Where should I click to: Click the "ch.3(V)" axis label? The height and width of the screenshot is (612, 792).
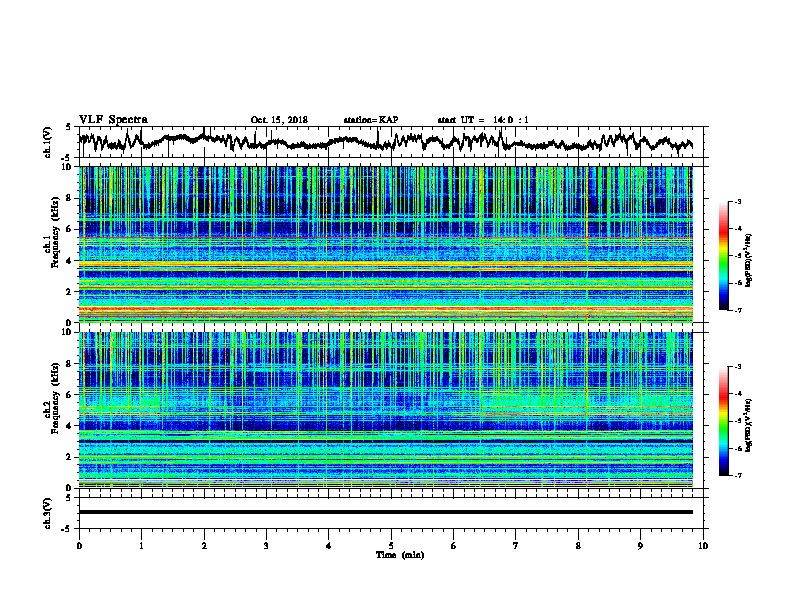click(x=48, y=513)
